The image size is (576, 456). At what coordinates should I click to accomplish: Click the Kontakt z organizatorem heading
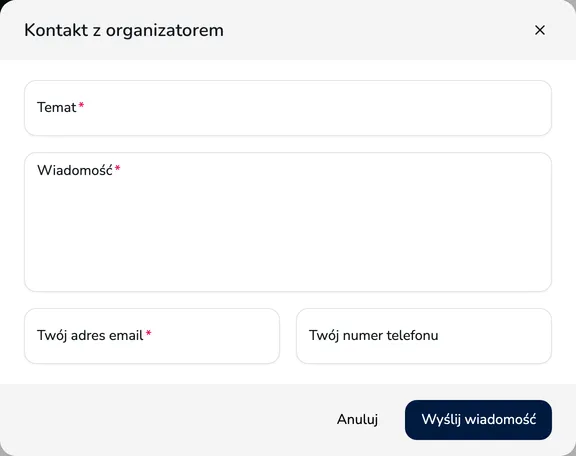point(124,30)
